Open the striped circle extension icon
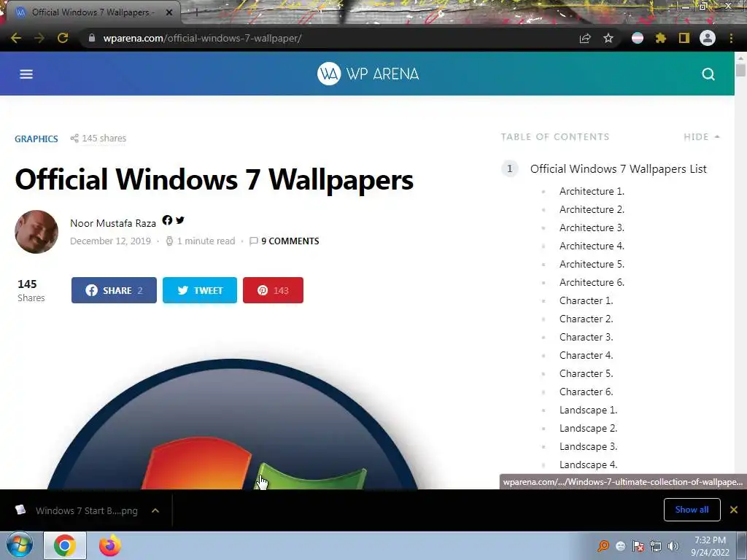747x560 pixels. 638,38
